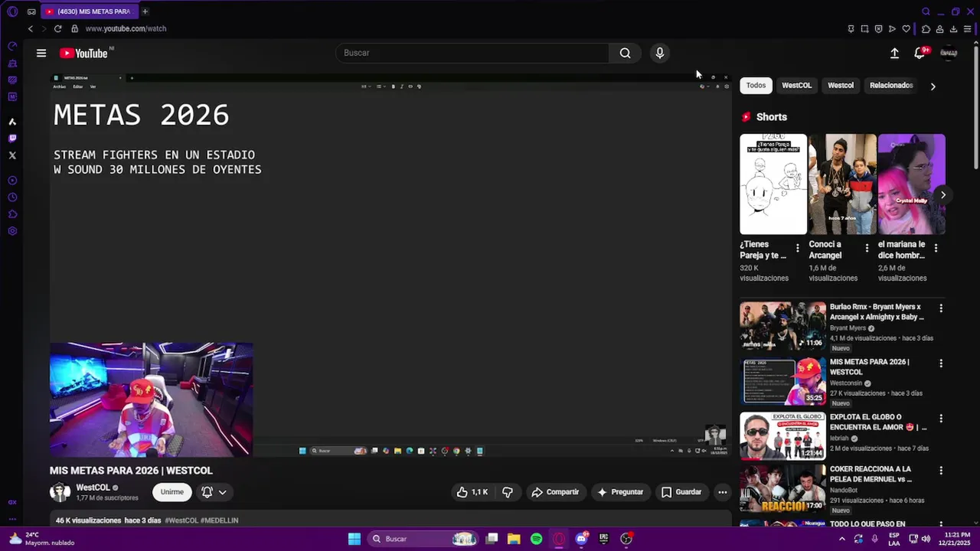Click the YouTube search magnifier button
980x551 pixels.
(626, 53)
